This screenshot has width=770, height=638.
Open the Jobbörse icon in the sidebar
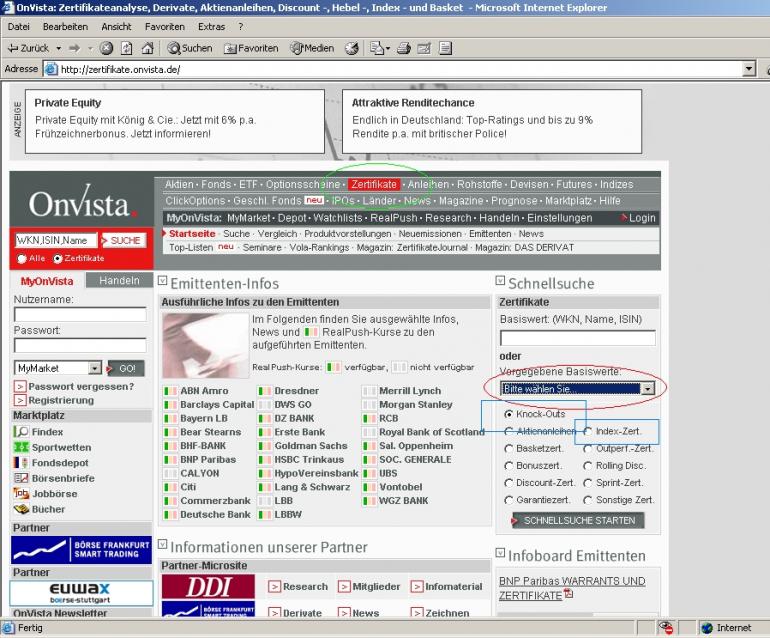[x=21, y=493]
